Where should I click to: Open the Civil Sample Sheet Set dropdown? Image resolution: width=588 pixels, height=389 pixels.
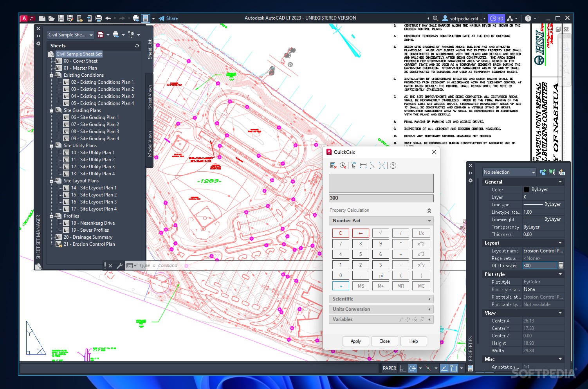click(70, 35)
